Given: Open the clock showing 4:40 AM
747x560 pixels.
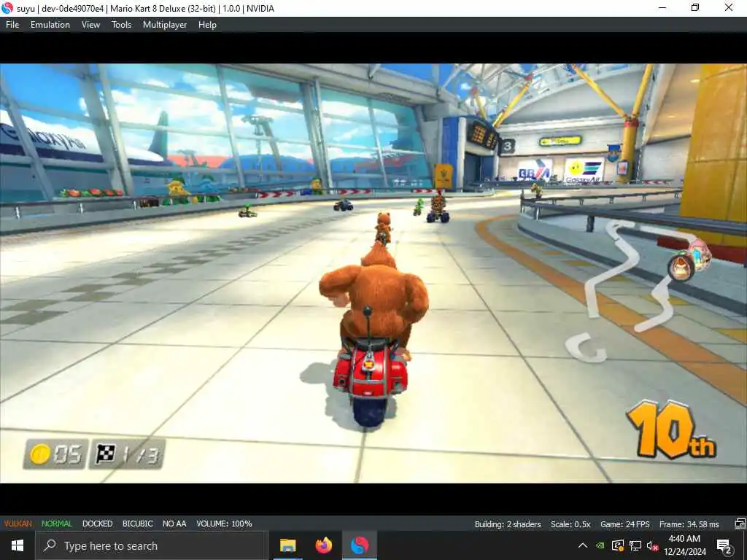Looking at the screenshot, I should click(x=684, y=545).
